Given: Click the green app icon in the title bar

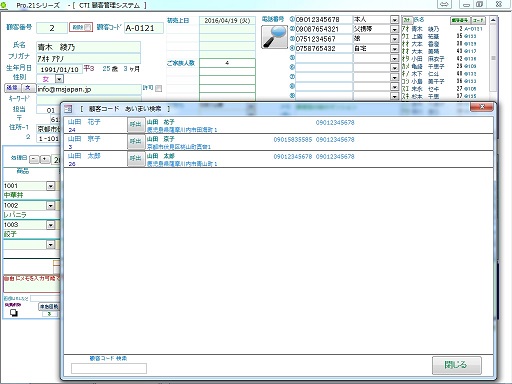Looking at the screenshot, I should 4,5.
